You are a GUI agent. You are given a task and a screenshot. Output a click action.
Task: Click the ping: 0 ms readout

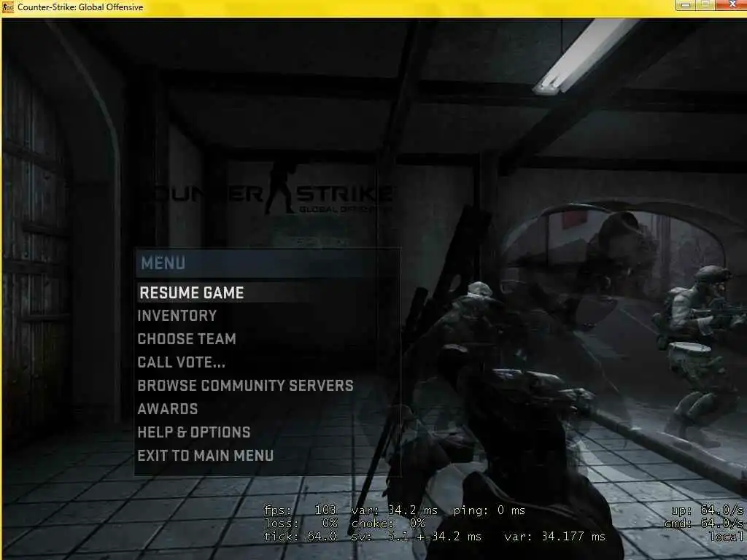coord(489,510)
